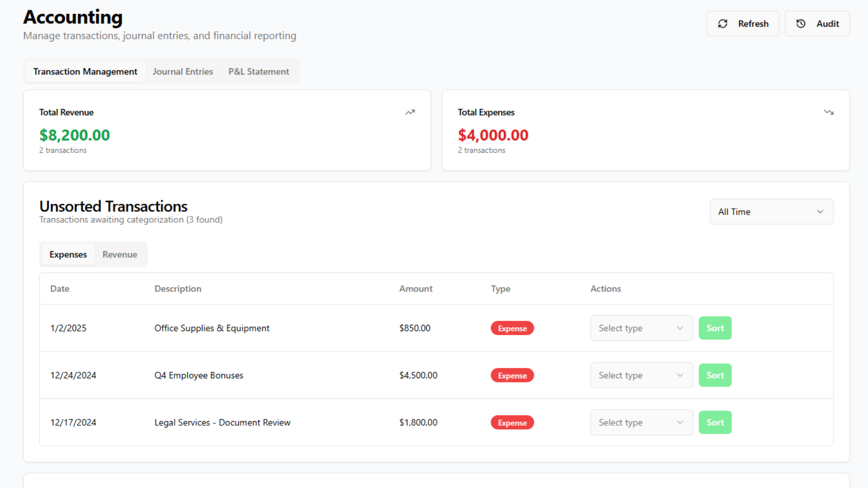
Task: Open the P&L Statement tab
Action: [x=259, y=71]
